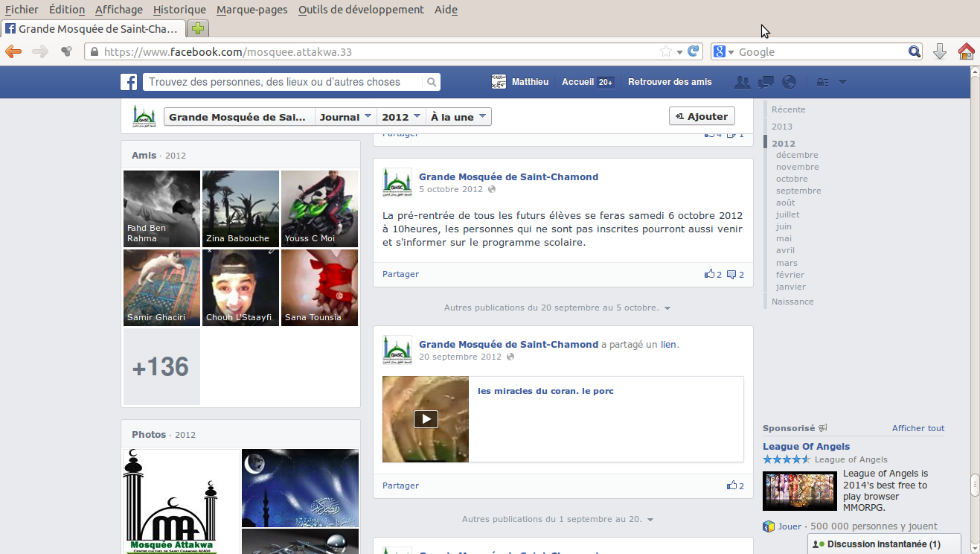Go to browser home page icon
Image resolution: width=980 pixels, height=554 pixels.
point(966,51)
